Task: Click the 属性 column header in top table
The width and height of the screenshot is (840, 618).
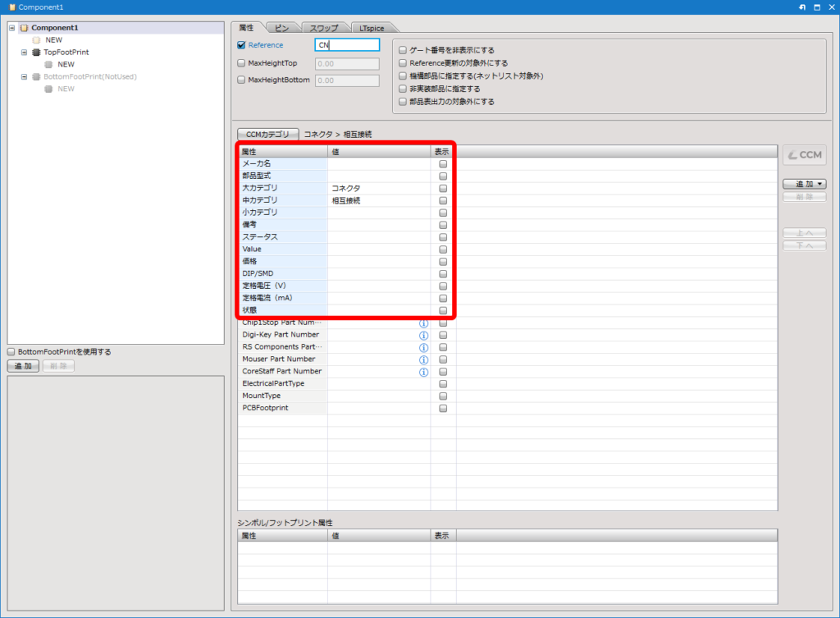Action: tap(282, 152)
